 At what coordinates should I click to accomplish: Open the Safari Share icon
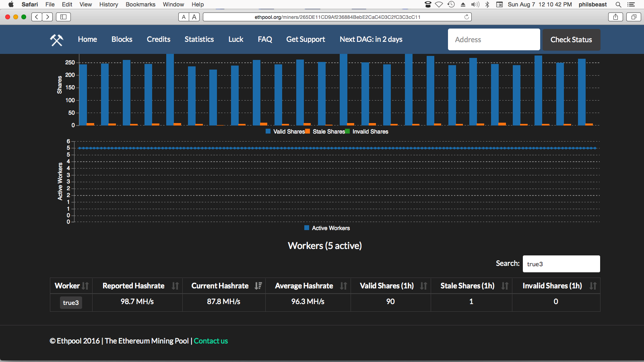click(615, 17)
